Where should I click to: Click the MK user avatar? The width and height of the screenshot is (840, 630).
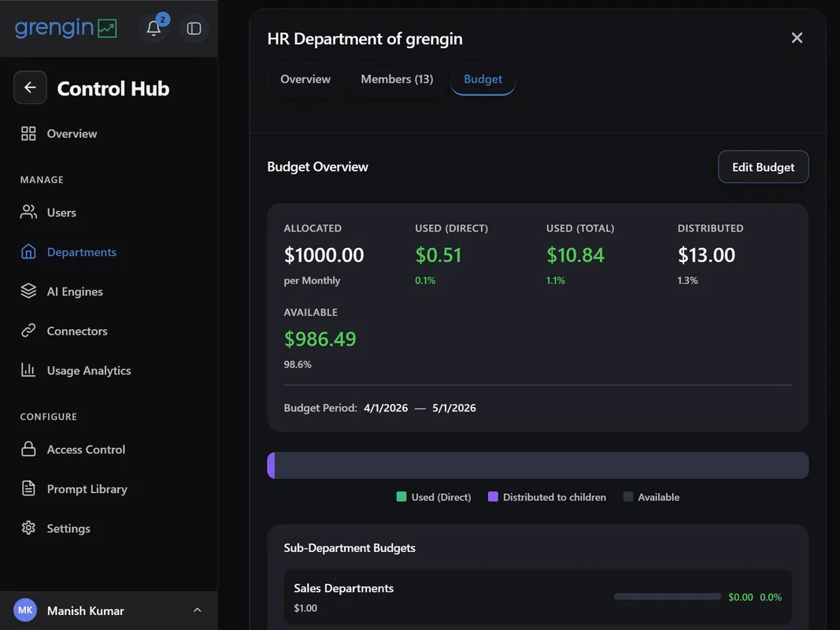pos(25,610)
